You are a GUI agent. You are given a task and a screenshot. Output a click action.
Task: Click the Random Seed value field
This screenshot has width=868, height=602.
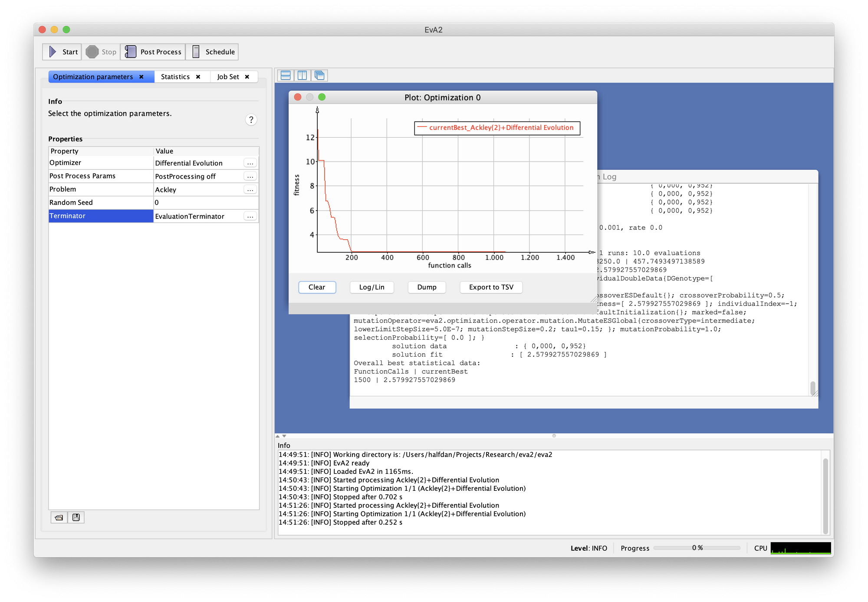pyautogui.click(x=205, y=203)
